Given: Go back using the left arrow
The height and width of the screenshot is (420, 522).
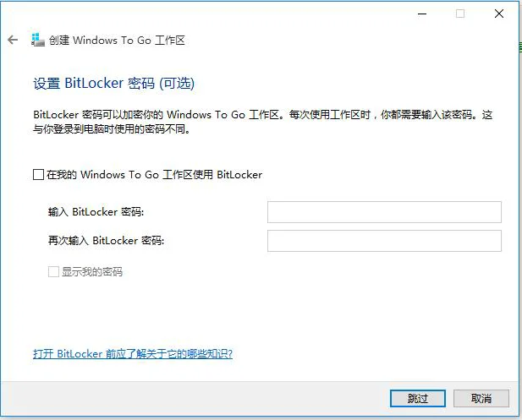Looking at the screenshot, I should pyautogui.click(x=13, y=41).
